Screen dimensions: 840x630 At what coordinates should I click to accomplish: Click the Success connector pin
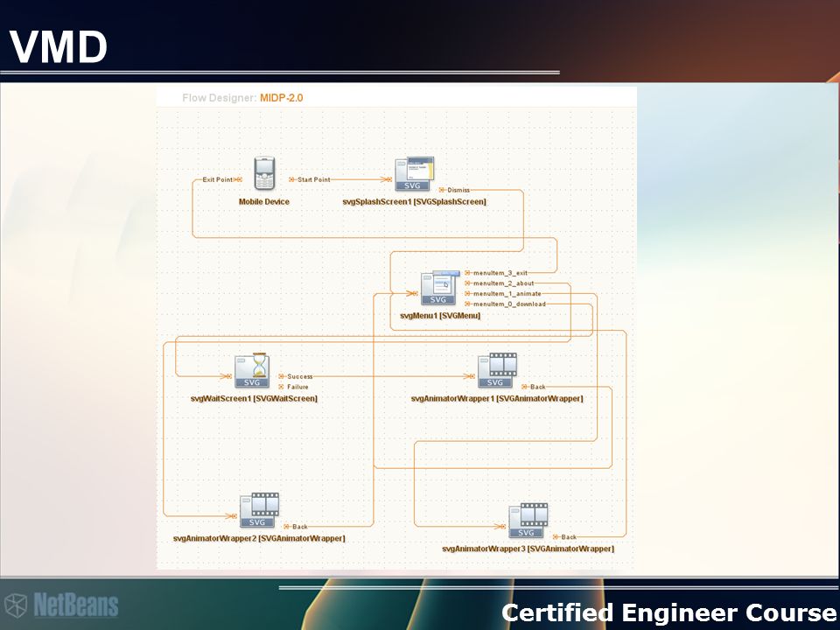point(281,376)
